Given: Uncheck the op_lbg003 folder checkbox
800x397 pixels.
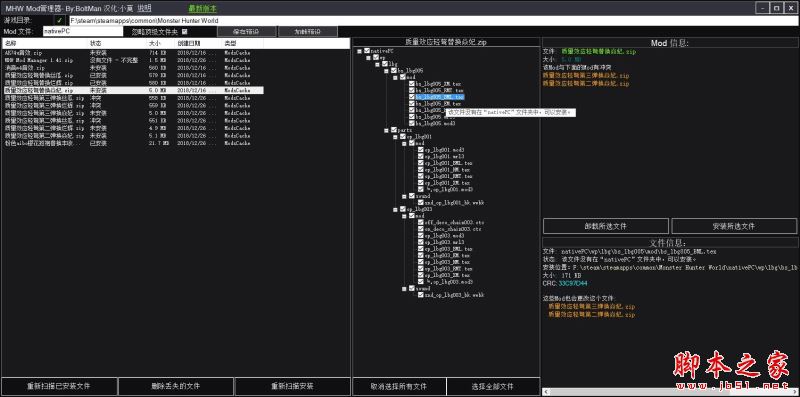Looking at the screenshot, I should pos(403,209).
